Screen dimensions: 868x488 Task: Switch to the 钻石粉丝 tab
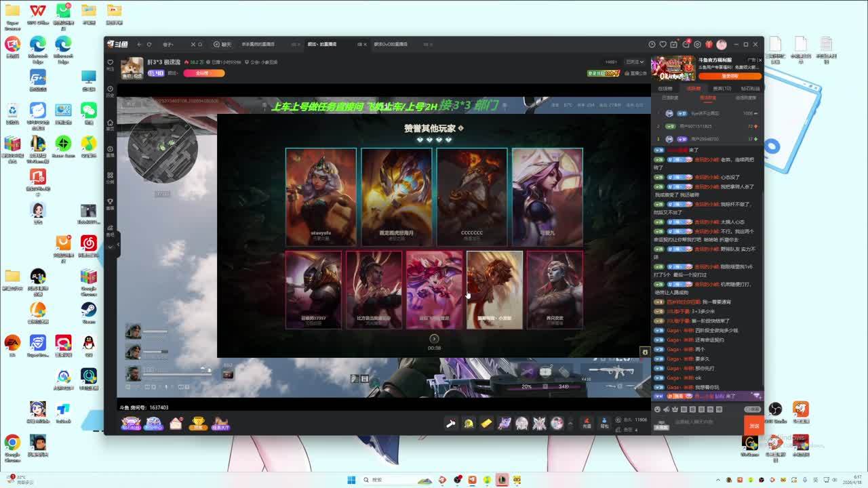[750, 88]
